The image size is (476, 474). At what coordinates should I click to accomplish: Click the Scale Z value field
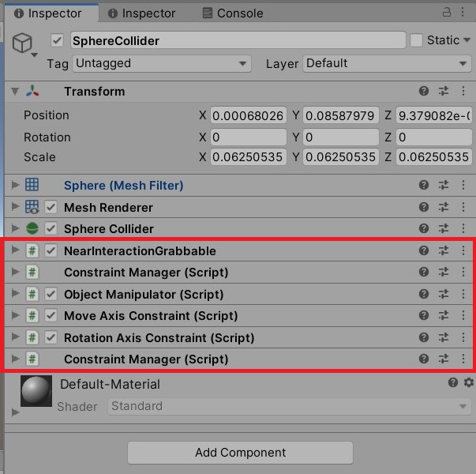(x=434, y=156)
